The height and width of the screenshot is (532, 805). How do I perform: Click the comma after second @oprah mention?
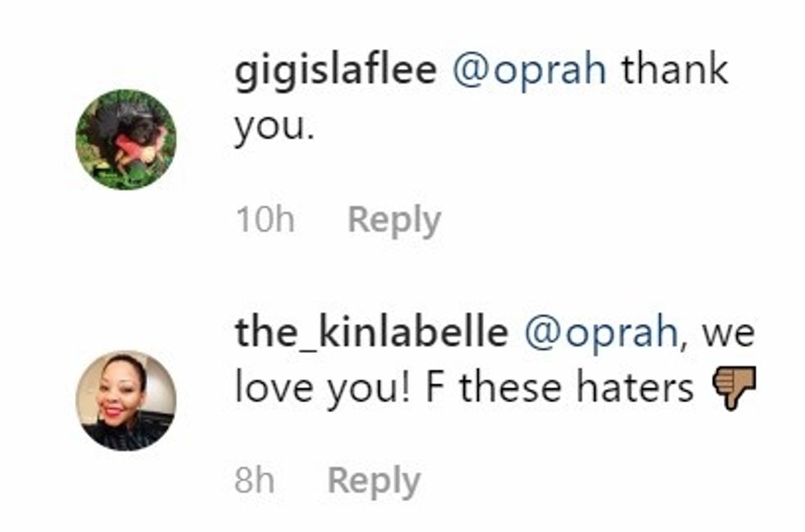click(683, 341)
